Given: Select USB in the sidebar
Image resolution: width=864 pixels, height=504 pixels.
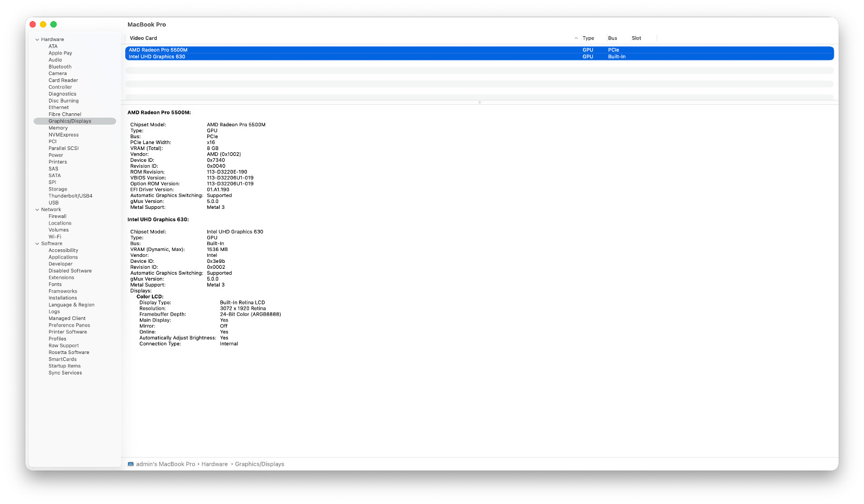Looking at the screenshot, I should point(53,203).
